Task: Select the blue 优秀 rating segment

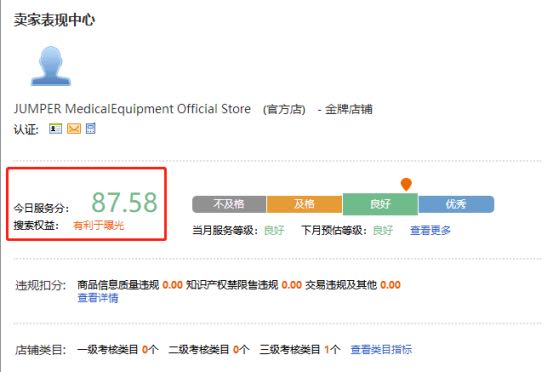Action: pos(456,204)
